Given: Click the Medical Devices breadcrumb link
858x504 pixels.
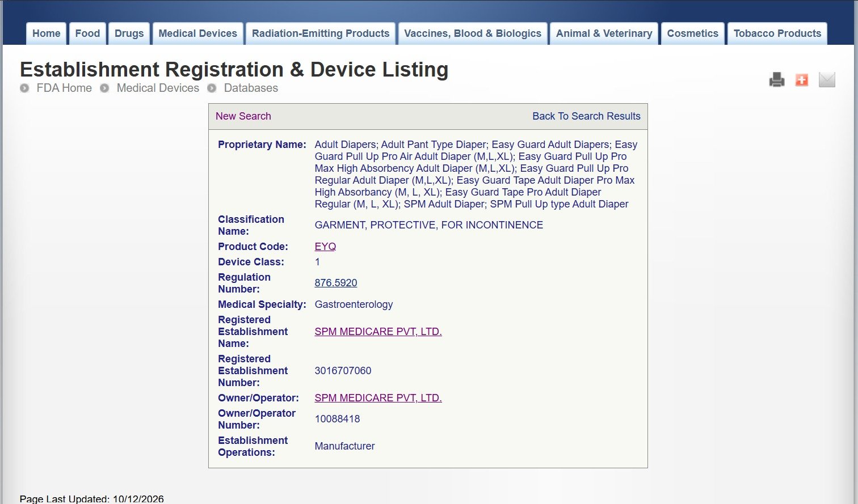Looking at the screenshot, I should click(158, 88).
